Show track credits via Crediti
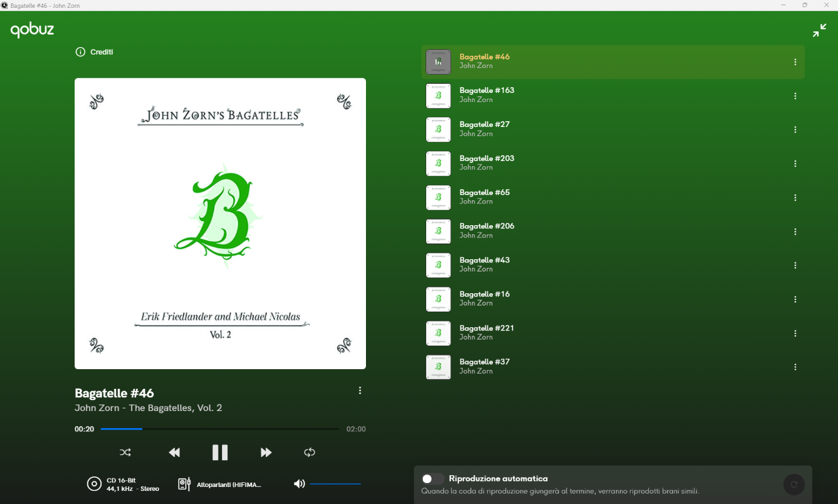Screen dimensions: 838x504 (x=95, y=52)
